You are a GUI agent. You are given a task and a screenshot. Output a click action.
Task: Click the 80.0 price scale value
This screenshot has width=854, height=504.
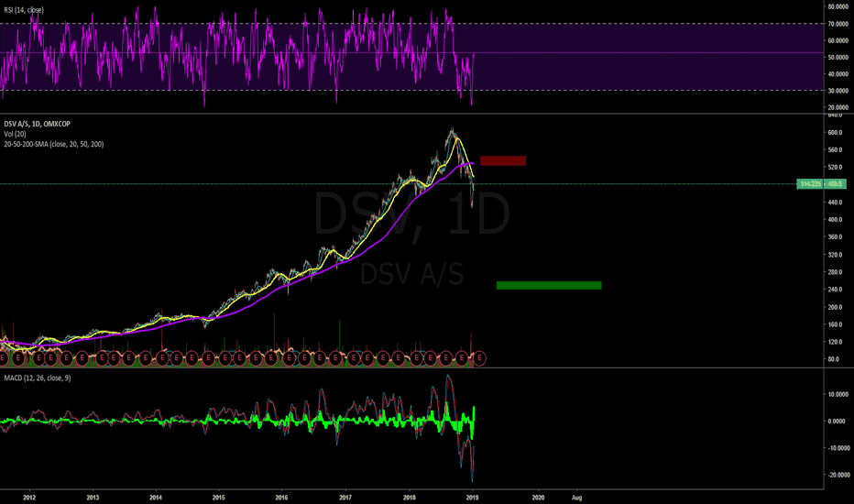(x=835, y=359)
